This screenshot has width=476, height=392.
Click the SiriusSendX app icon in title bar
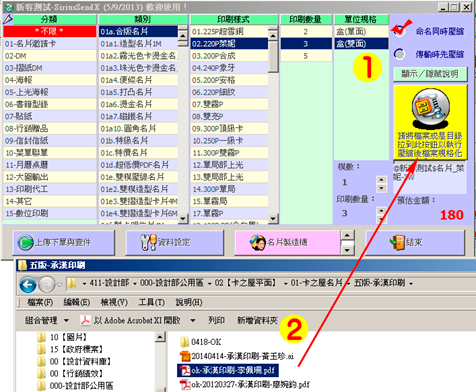pos(8,7)
